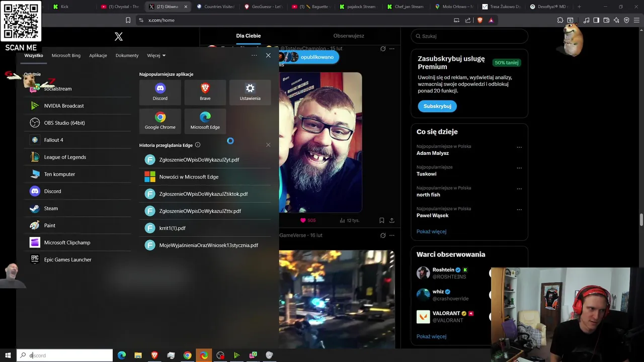Open Discord from the top apps tiles
Screen dimensions: 644x362
[x=160, y=92]
